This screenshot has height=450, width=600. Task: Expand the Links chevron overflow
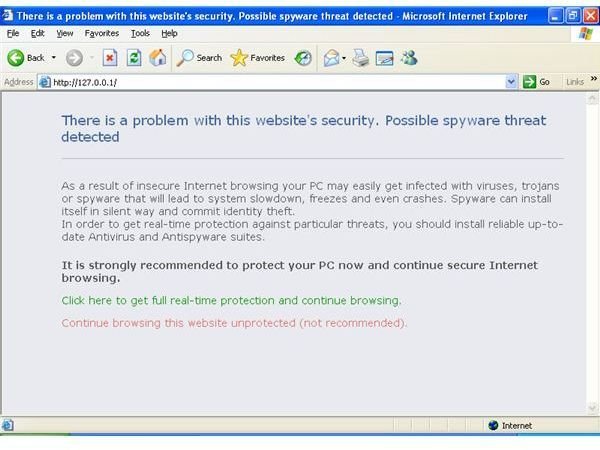coord(593,78)
